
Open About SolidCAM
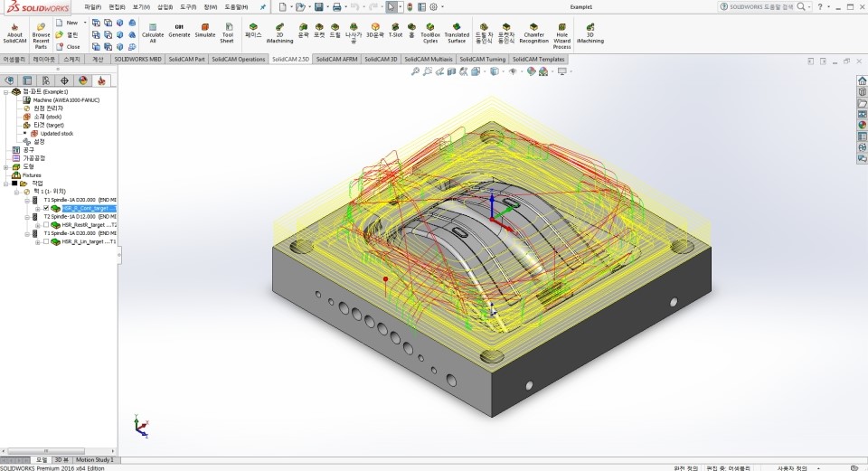pos(14,33)
